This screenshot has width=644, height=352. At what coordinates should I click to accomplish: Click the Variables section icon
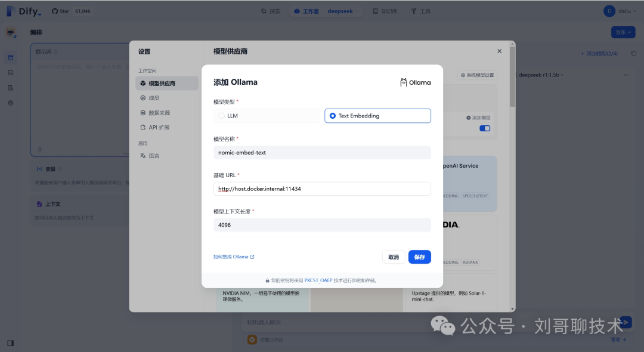tap(39, 169)
